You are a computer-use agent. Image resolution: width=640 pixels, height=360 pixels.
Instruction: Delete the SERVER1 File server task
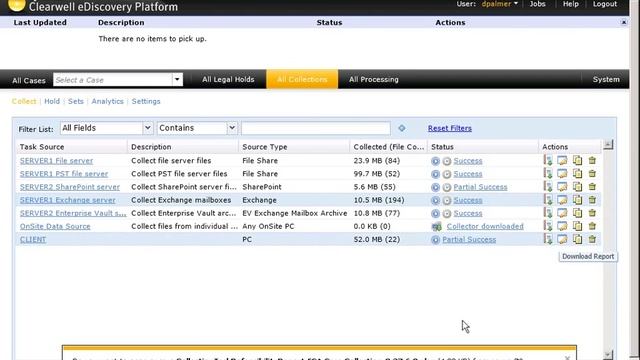point(592,160)
